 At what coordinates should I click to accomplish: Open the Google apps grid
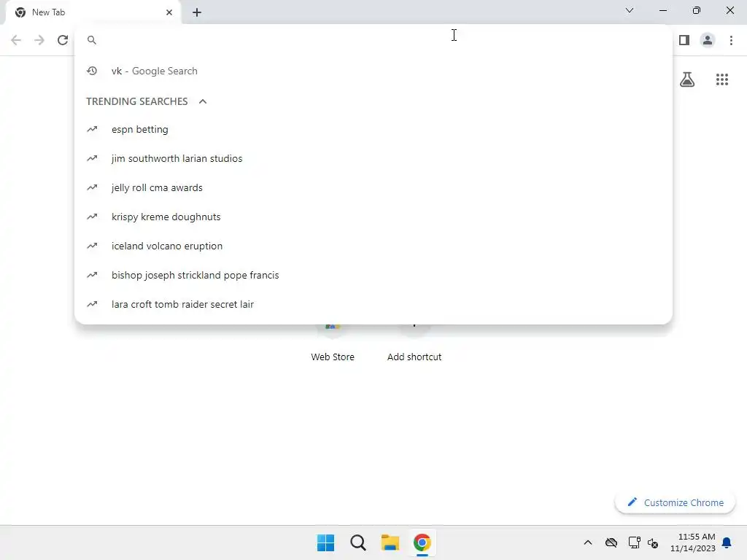click(721, 79)
